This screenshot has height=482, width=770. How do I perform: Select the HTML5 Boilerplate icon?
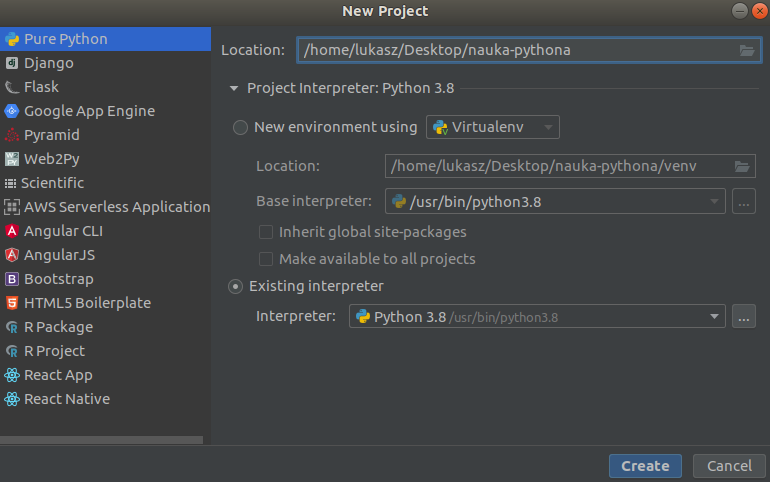(12, 303)
